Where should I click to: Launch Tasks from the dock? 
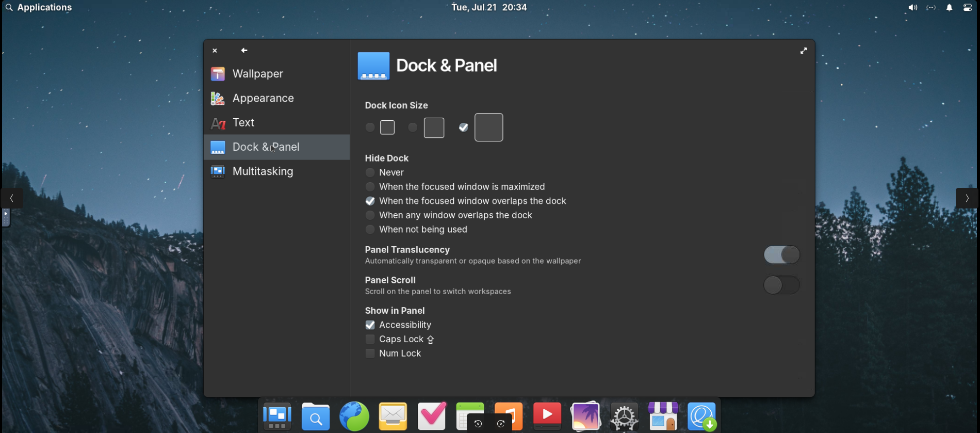click(x=432, y=416)
